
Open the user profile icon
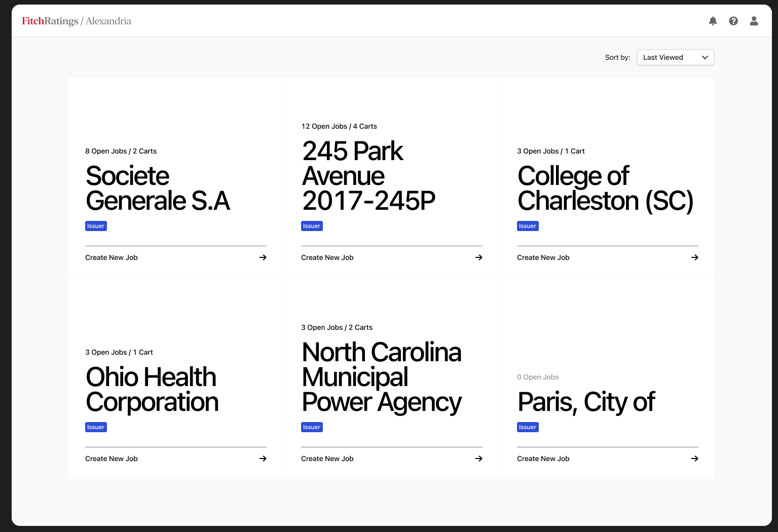coord(754,21)
